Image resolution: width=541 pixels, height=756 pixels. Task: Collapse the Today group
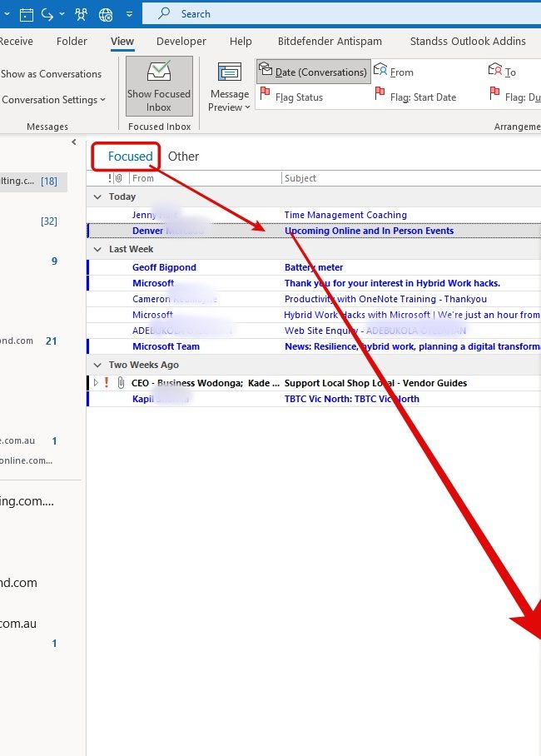click(x=98, y=196)
